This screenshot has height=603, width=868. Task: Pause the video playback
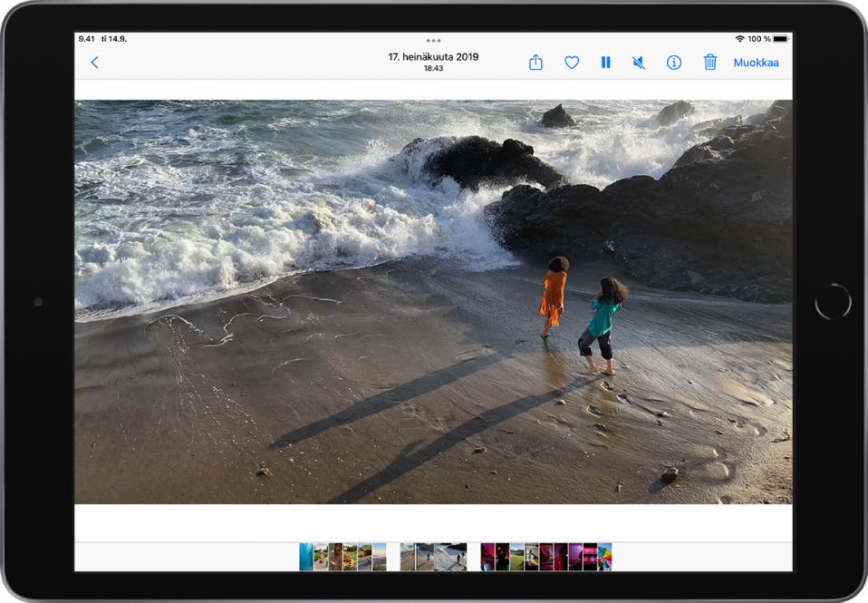(x=605, y=63)
